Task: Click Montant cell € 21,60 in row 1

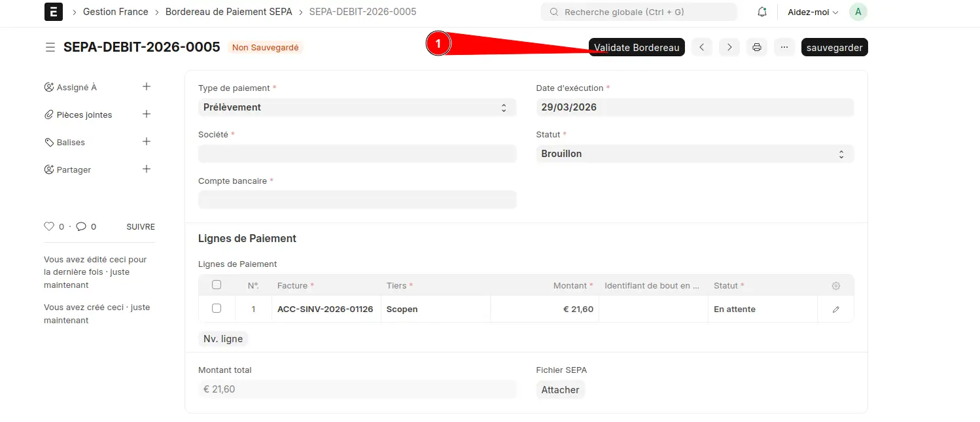Action: 544,309
